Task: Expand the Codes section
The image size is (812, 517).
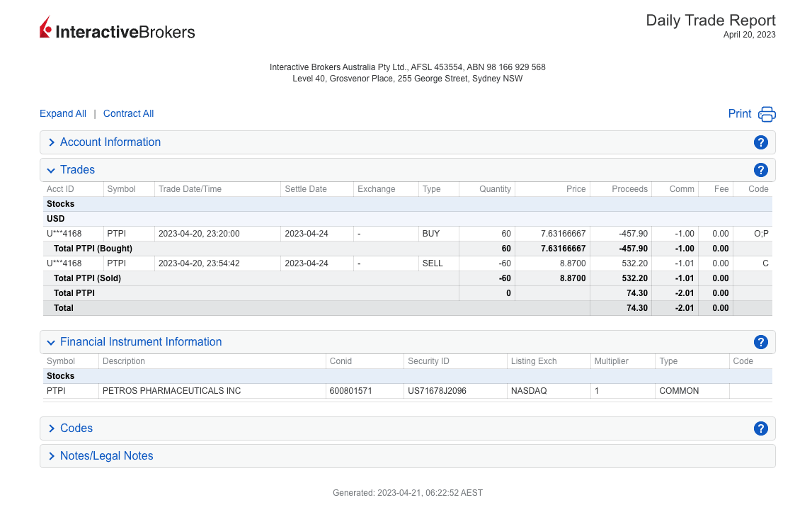Action: coord(76,428)
